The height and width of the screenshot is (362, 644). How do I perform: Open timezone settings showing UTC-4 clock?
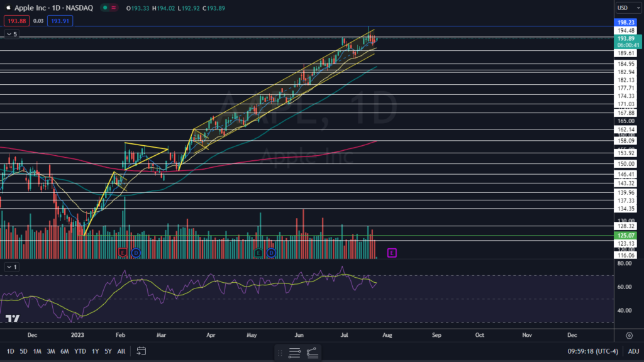point(592,351)
